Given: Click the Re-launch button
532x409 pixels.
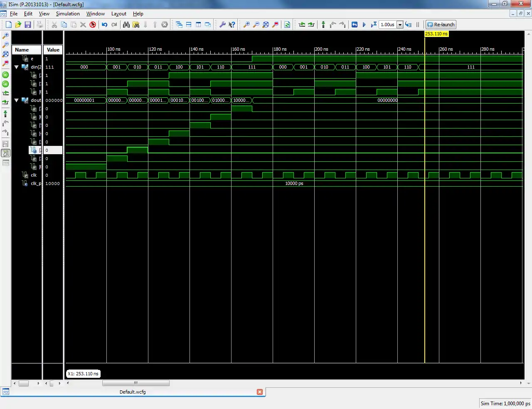Looking at the screenshot, I should 441,25.
